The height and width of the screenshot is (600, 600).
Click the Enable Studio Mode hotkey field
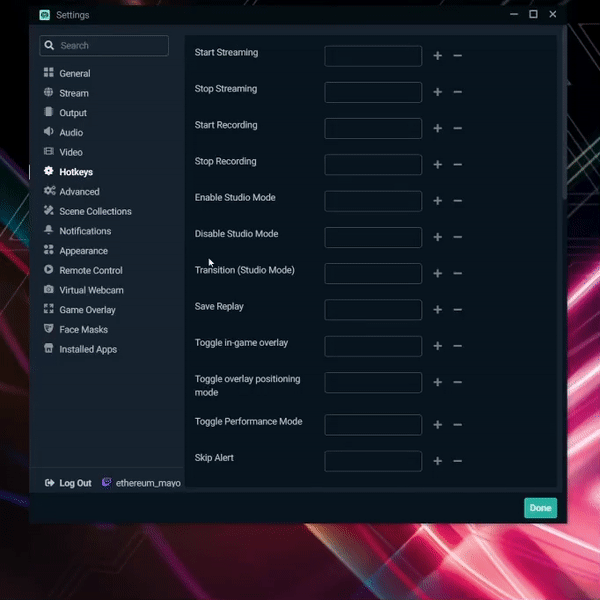(373, 201)
